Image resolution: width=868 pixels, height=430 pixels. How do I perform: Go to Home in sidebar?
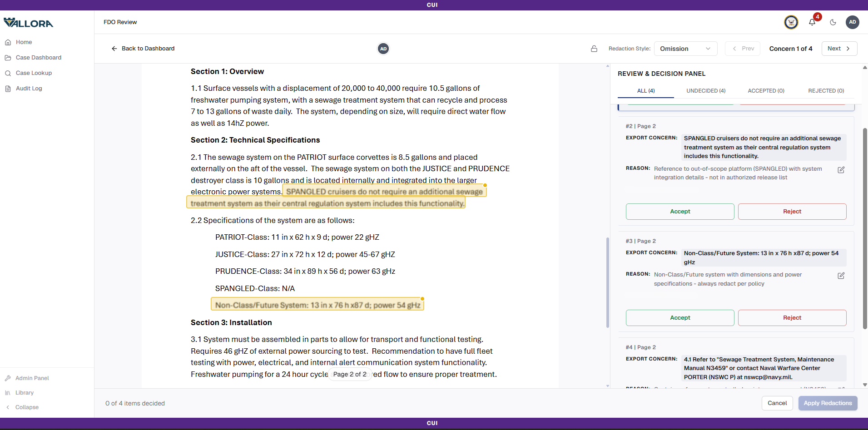pos(24,42)
